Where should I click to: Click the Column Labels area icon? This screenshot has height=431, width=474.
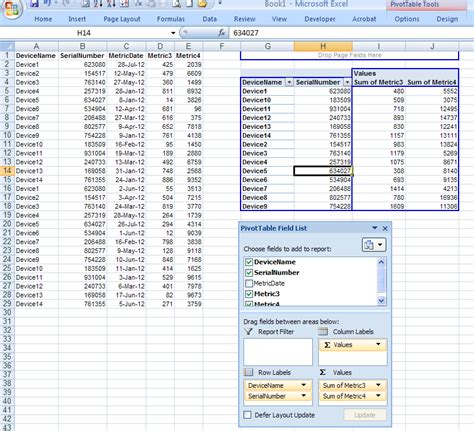[323, 331]
